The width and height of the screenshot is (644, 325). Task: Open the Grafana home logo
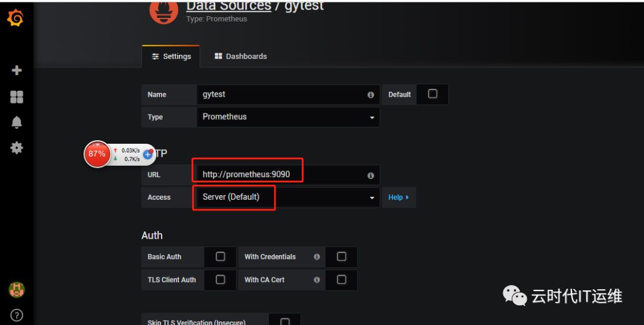(x=15, y=18)
